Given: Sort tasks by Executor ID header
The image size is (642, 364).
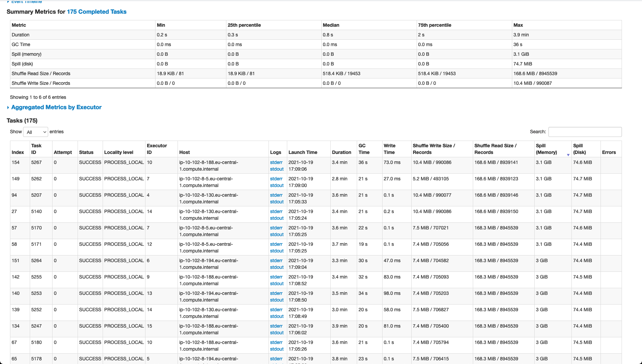Looking at the screenshot, I should 156,149.
